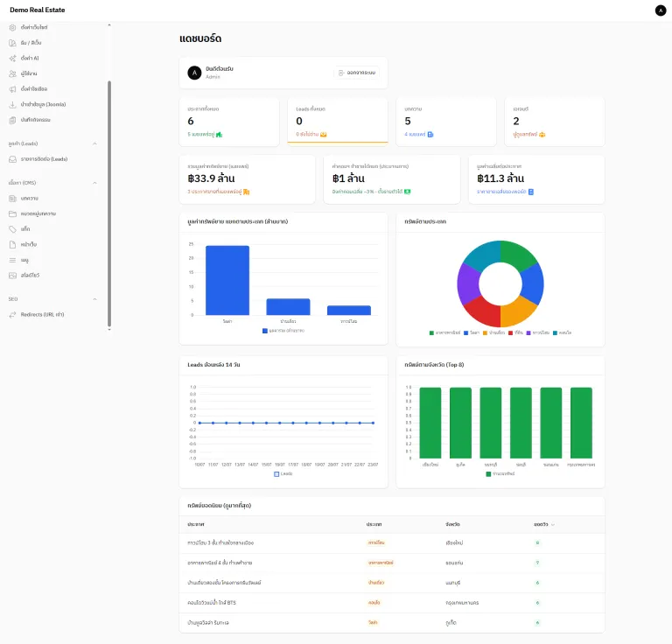Click the orange inbox icon in Leads card
The height and width of the screenshot is (644, 672).
coord(323,135)
